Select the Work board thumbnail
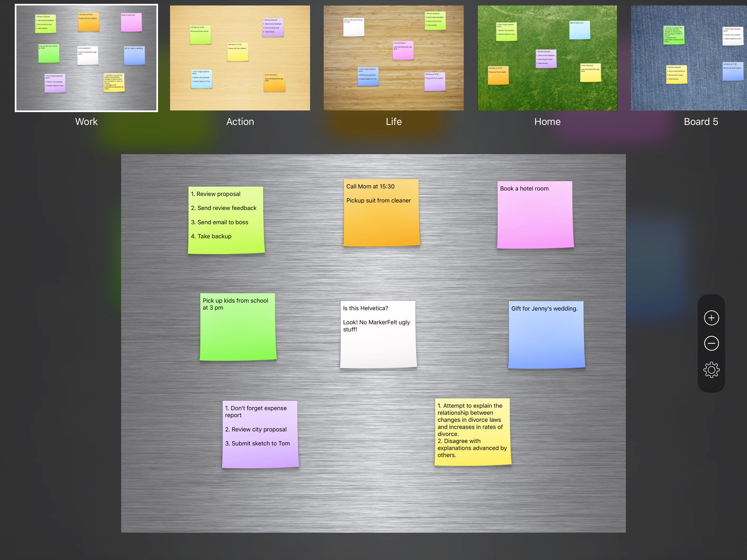Image resolution: width=747 pixels, height=560 pixels. [x=86, y=58]
